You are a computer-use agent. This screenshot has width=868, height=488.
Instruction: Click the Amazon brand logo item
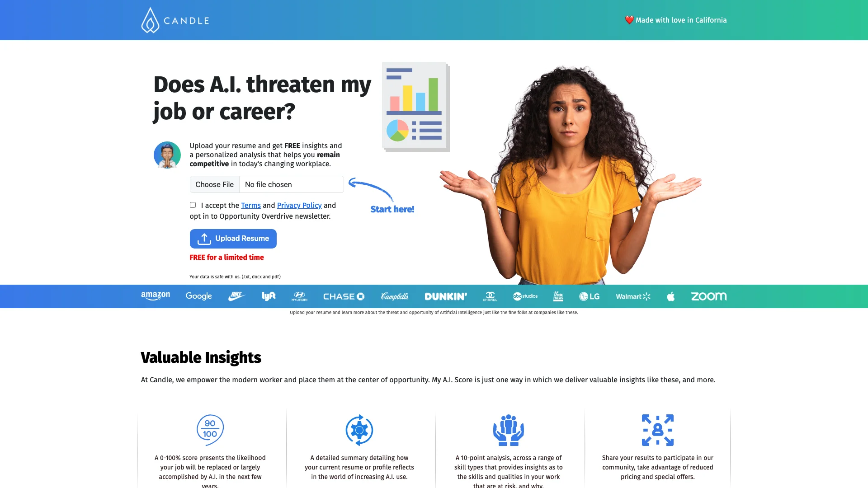(155, 296)
